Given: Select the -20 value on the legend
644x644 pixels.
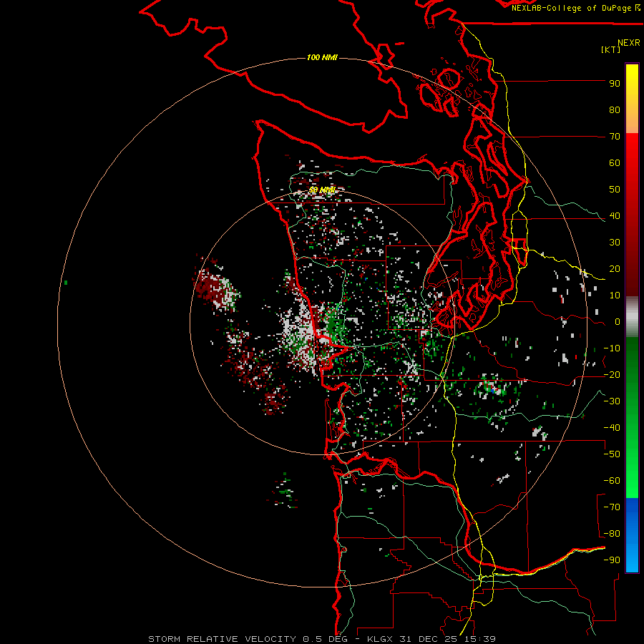Looking at the screenshot, I should (612, 375).
